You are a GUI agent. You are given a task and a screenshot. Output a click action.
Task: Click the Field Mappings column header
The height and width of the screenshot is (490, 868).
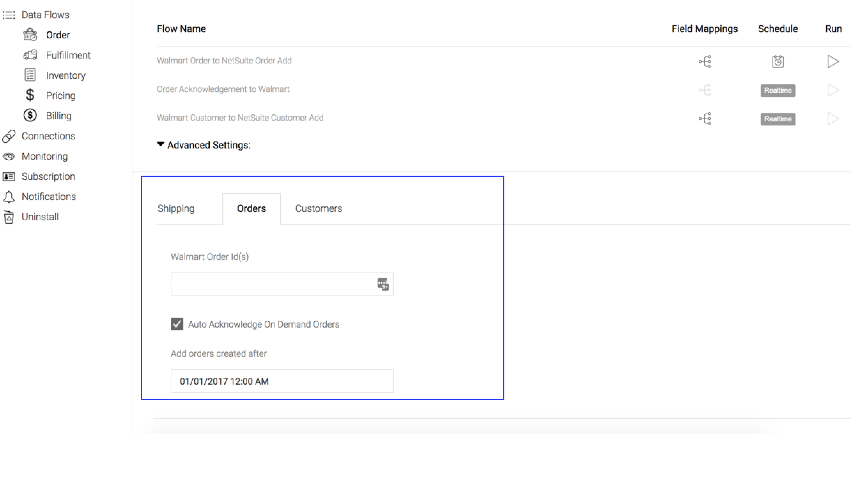(x=705, y=29)
